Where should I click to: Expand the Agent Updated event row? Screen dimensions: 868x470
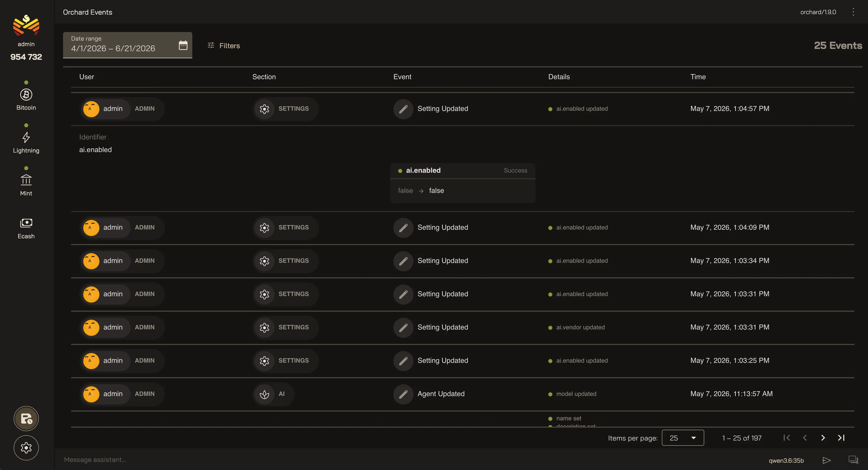coord(463,394)
